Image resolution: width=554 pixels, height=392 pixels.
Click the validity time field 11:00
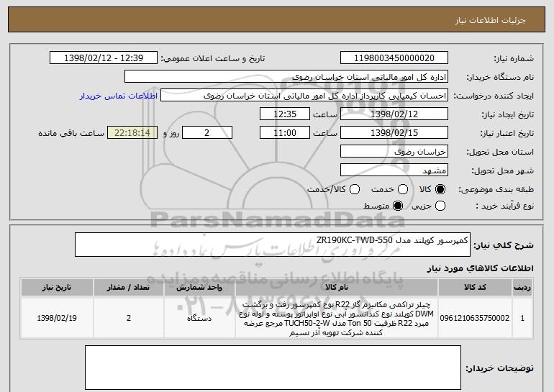point(285,133)
